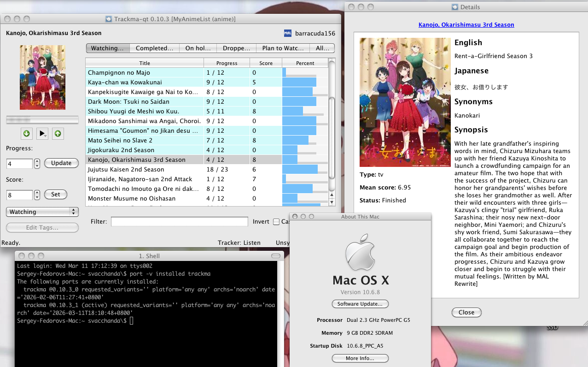
Task: Click the Filter text field
Action: (180, 222)
